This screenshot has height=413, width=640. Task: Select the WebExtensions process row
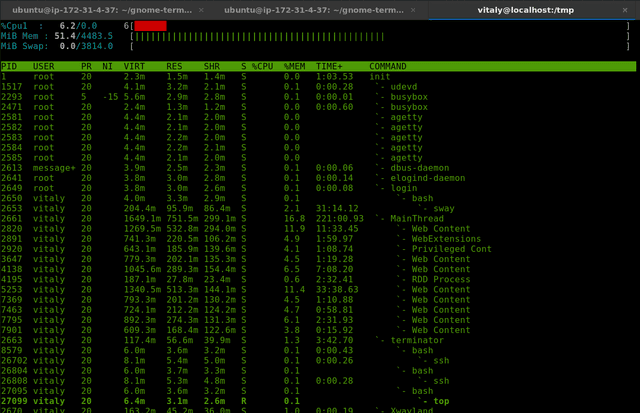coord(318,239)
